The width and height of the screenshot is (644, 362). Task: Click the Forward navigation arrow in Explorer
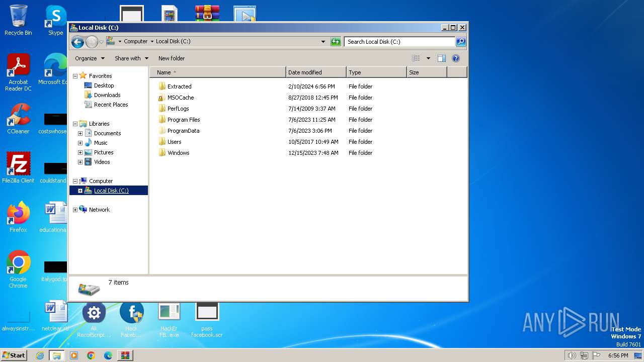click(x=92, y=42)
